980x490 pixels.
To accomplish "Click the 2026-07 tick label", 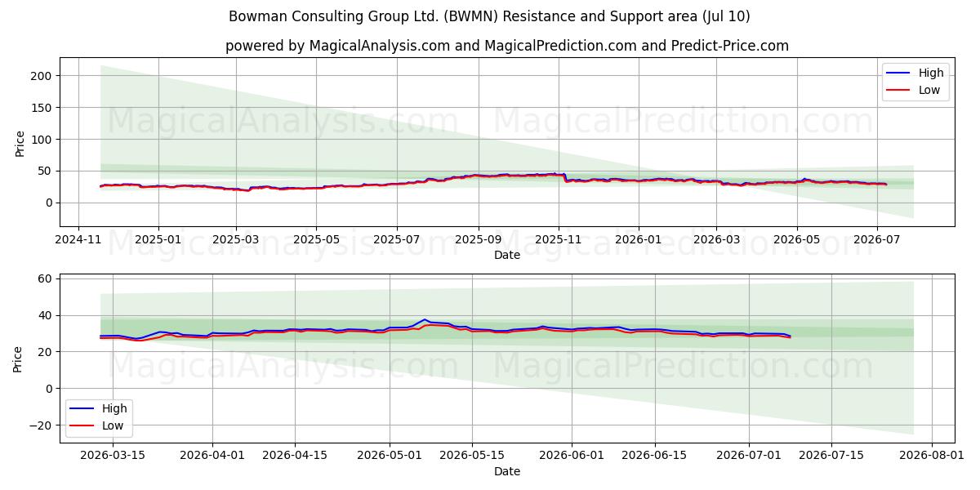I will pos(876,239).
